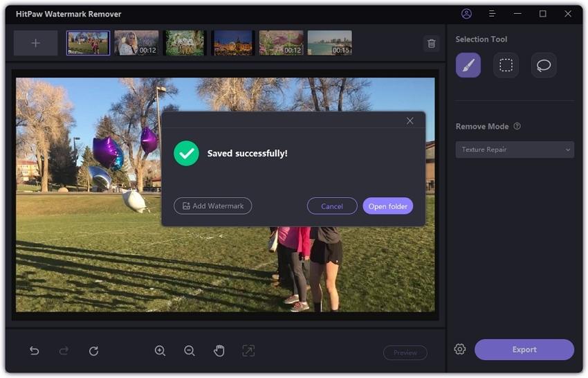Select the balloons park thumbnail
This screenshot has height=378, width=588.
(x=88, y=43)
